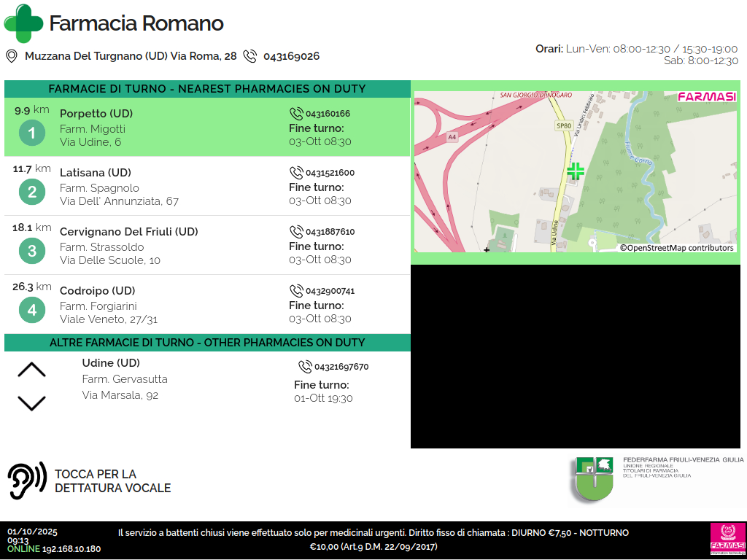
Task: Open the Codroipo (UD) pharmacy entry
Action: [97, 291]
